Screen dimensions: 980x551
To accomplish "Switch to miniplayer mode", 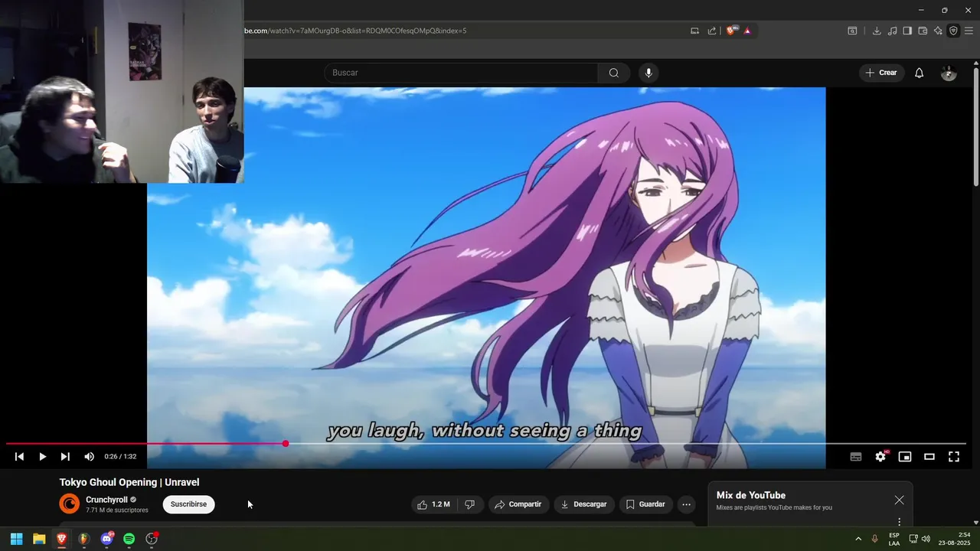I will coord(905,457).
